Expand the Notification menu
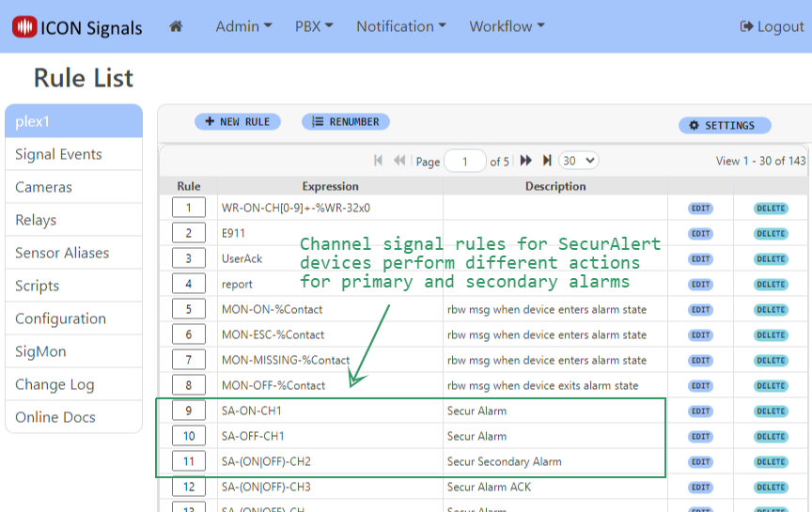Viewport: 812px width, 512px height. point(400,26)
